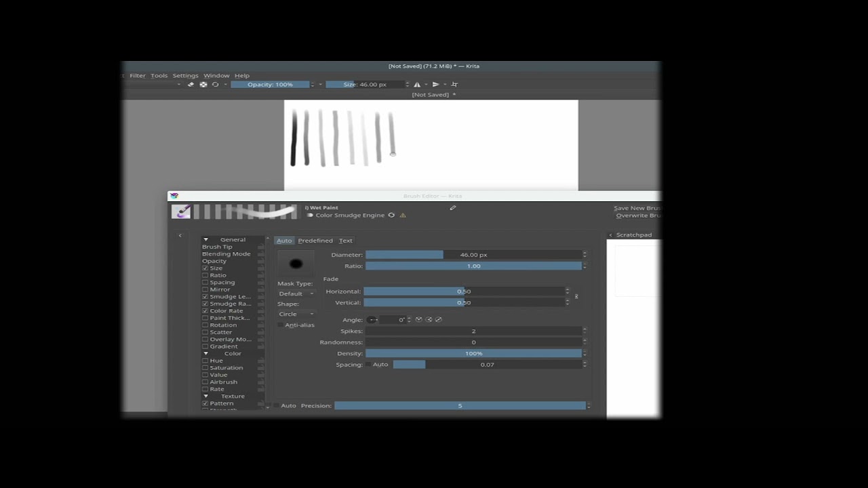Open the Filter menu
The image size is (868, 488).
click(x=138, y=76)
